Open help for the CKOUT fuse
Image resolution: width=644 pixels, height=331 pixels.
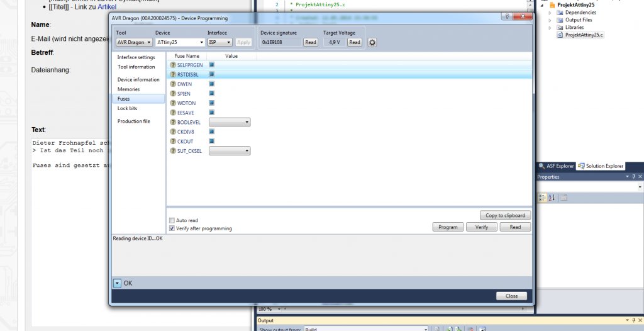point(173,142)
